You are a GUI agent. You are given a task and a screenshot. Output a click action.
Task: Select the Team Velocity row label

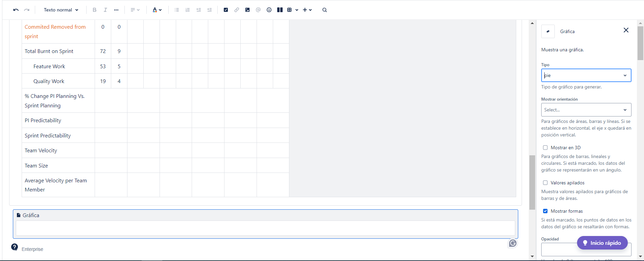click(41, 151)
